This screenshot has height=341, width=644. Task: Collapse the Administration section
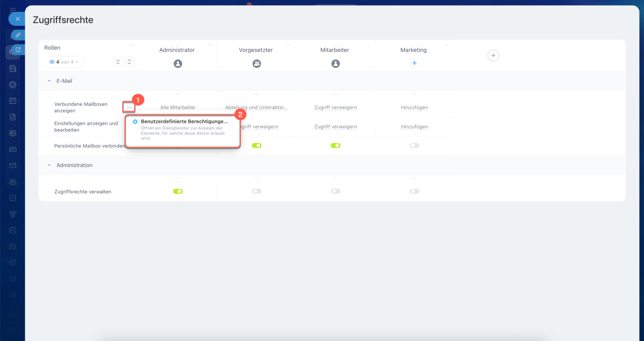(49, 165)
